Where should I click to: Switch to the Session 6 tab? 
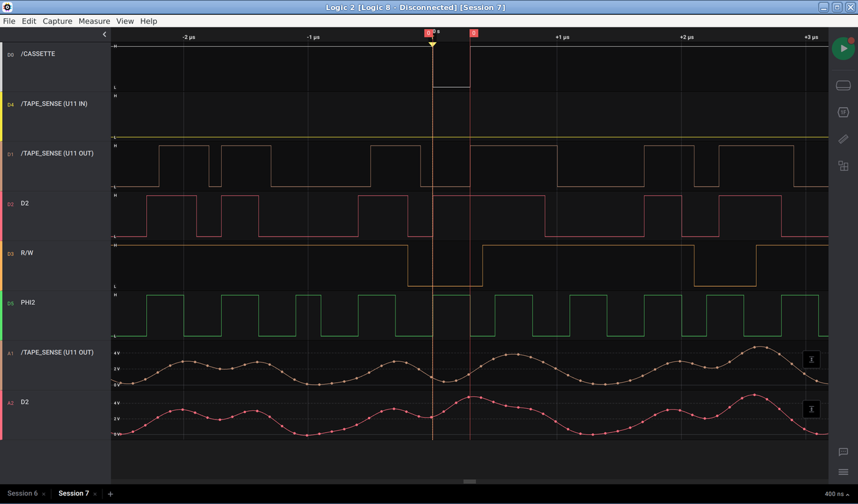22,493
